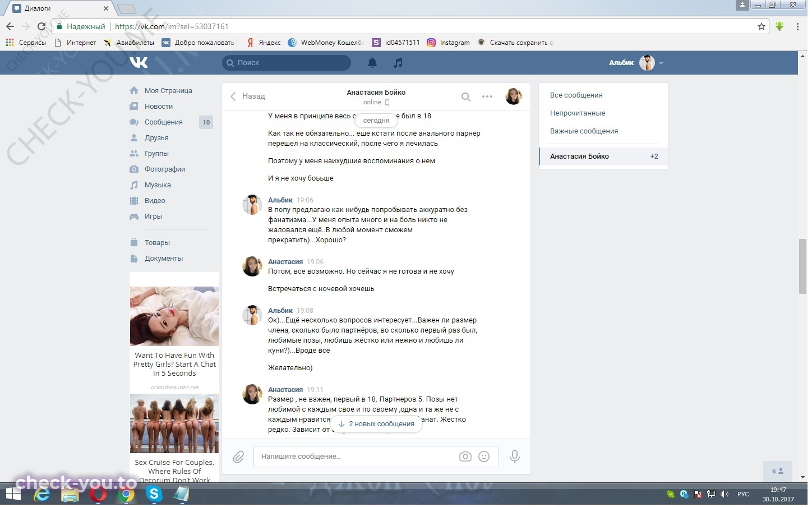Image resolution: width=812 pixels, height=507 pixels.
Task: Open Новости in the sidebar
Action: coord(151,107)
